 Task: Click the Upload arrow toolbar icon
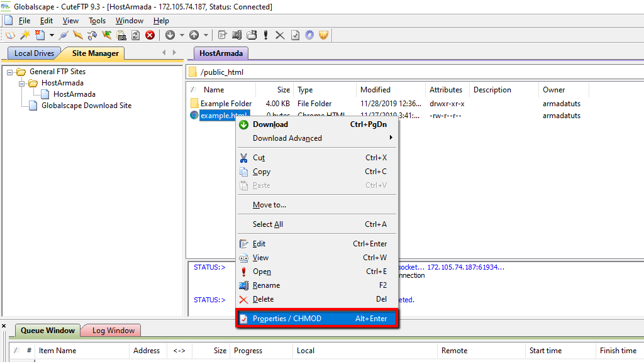[194, 35]
